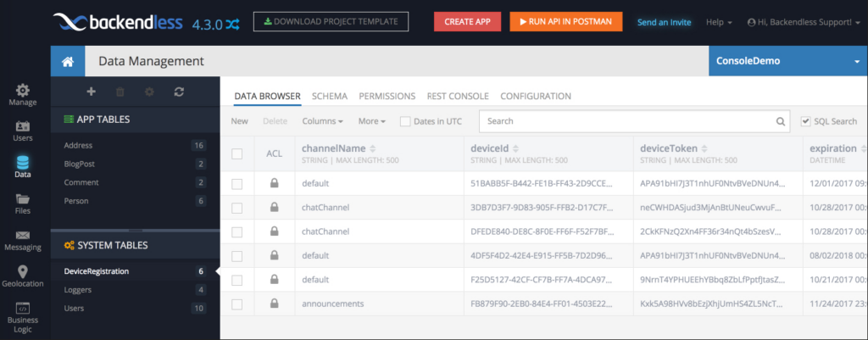The image size is (868, 340).
Task: Go to the Geolocation pin section
Action: 22,276
